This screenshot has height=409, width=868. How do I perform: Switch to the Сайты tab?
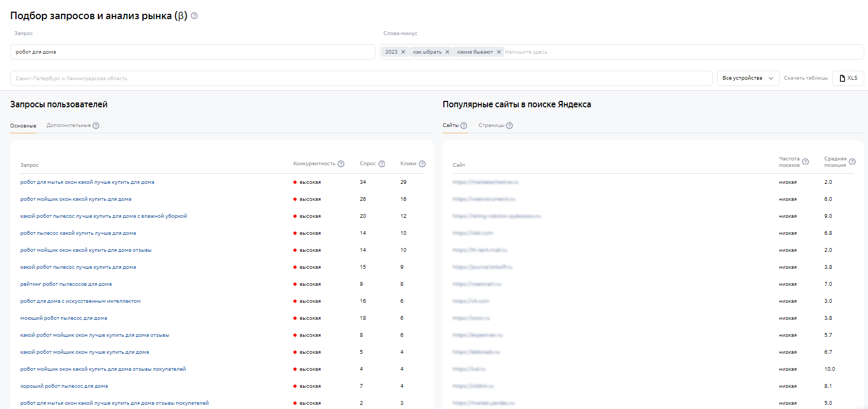click(450, 126)
